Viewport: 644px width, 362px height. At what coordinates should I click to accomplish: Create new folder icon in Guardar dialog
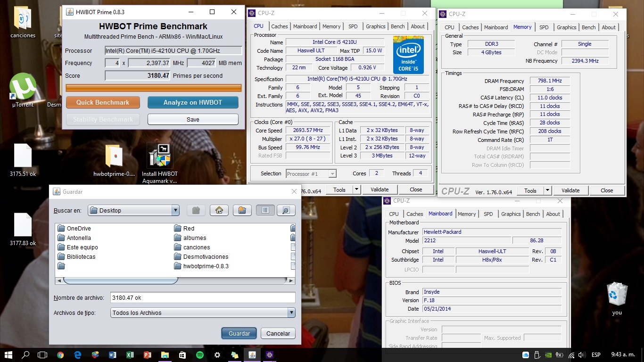click(x=242, y=210)
